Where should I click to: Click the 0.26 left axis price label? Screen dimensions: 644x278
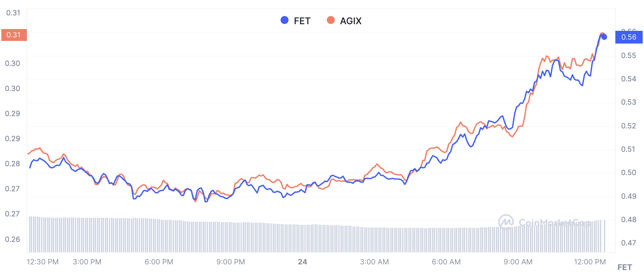click(x=13, y=239)
